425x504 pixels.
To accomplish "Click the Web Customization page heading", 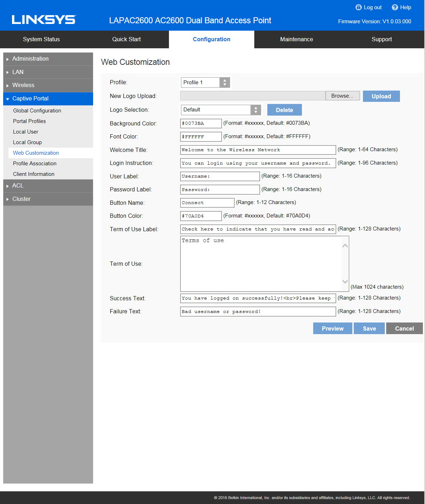I will point(135,62).
